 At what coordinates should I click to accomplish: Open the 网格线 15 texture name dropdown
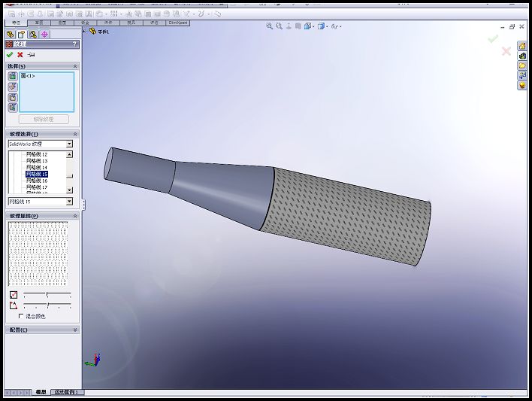coord(69,202)
